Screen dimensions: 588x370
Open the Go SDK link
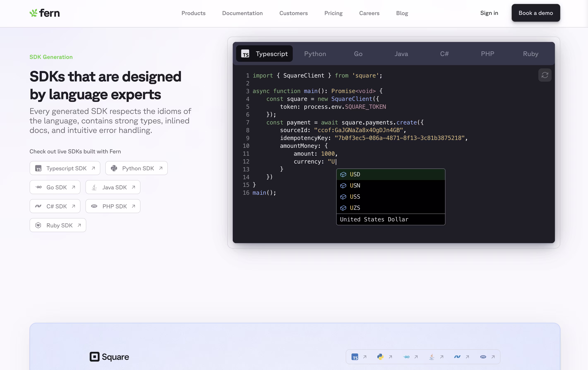[55, 187]
